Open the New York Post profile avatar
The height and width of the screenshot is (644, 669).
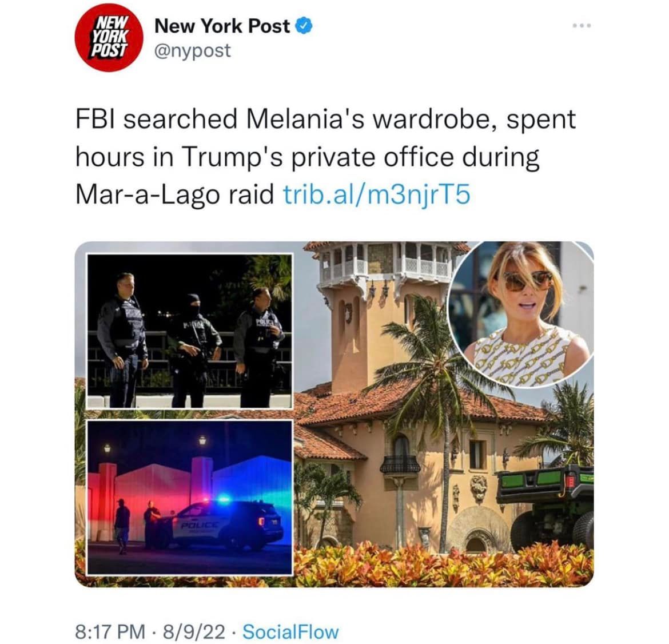(x=109, y=38)
